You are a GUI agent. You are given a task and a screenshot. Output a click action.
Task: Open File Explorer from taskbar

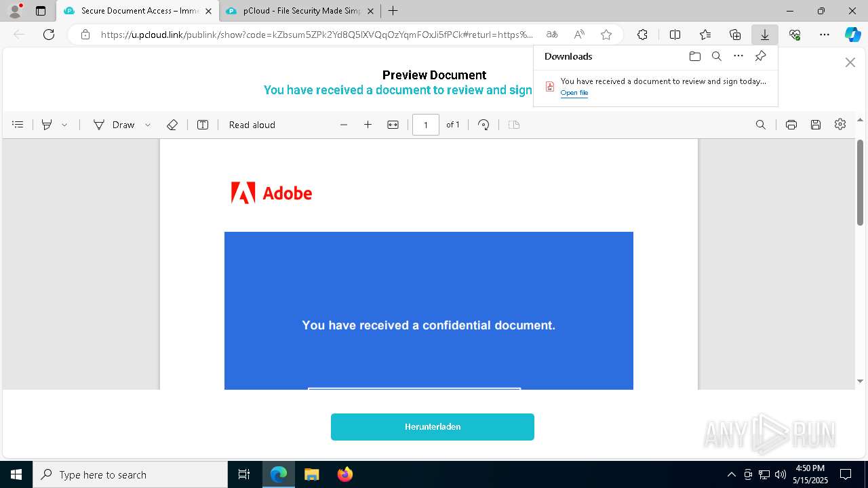coord(311,474)
